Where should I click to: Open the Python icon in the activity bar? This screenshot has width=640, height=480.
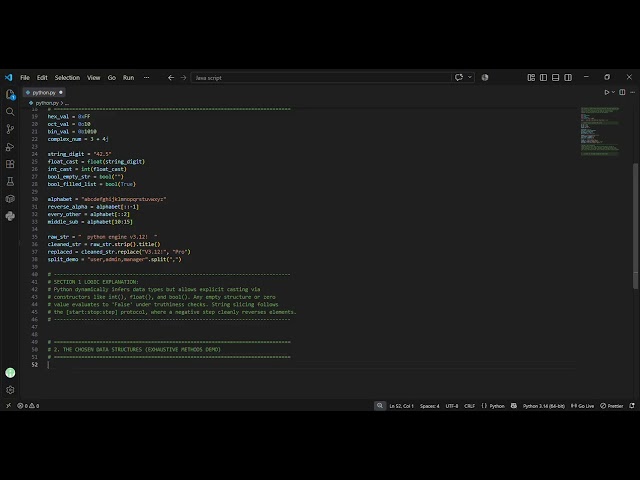pyautogui.click(x=10, y=216)
